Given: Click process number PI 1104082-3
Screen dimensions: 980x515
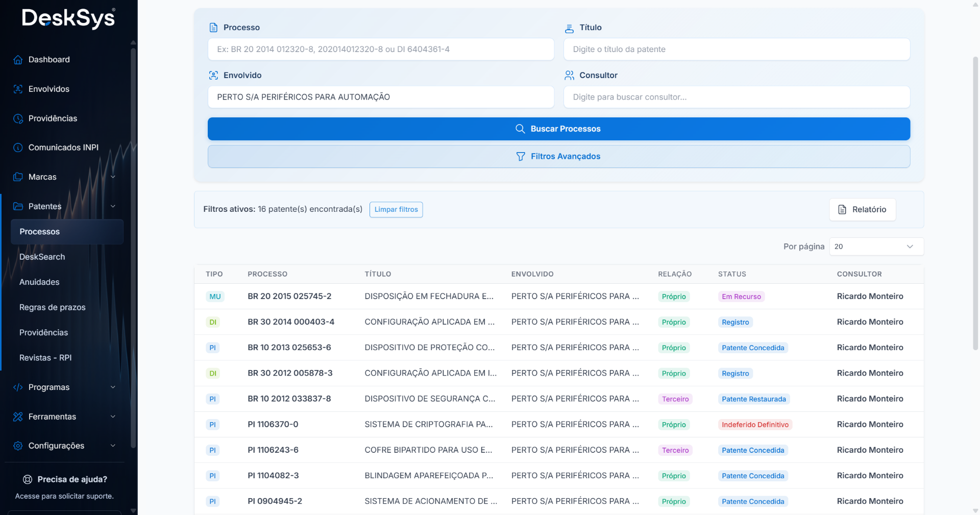Looking at the screenshot, I should (273, 476).
